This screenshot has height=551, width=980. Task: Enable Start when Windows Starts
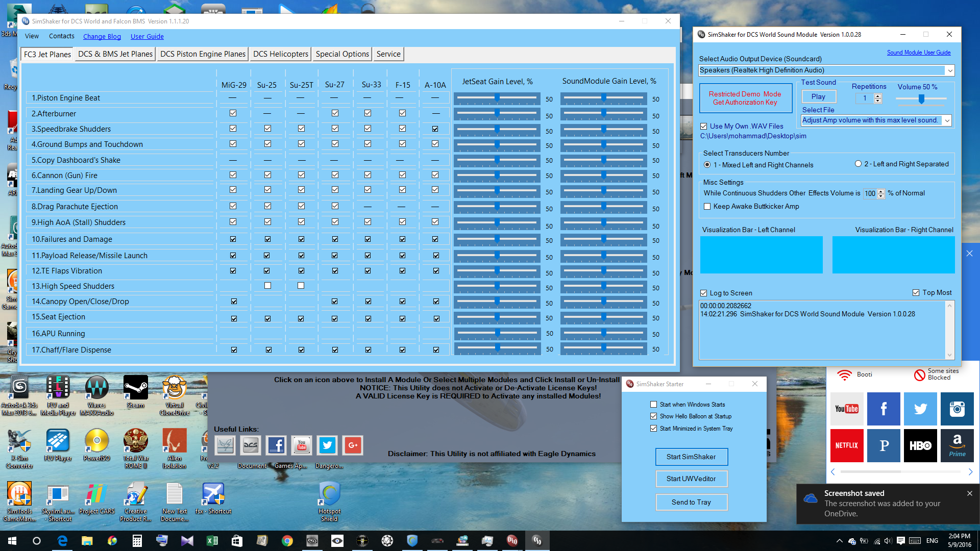coord(654,405)
